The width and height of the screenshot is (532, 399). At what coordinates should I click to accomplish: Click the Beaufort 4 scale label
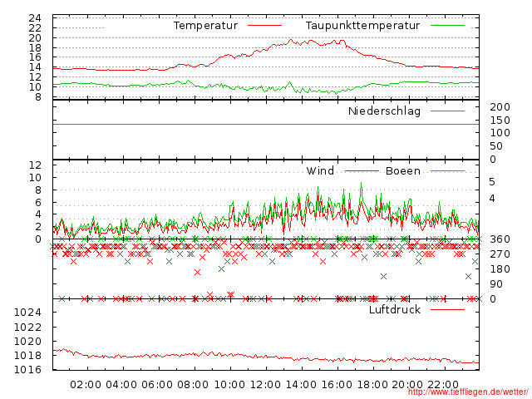pyautogui.click(x=492, y=198)
